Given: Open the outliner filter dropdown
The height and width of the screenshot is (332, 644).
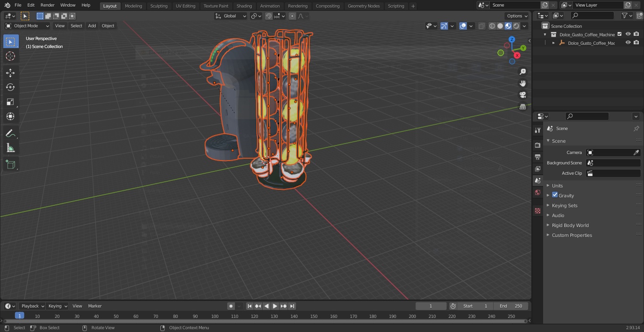Looking at the screenshot, I should pyautogui.click(x=627, y=16).
